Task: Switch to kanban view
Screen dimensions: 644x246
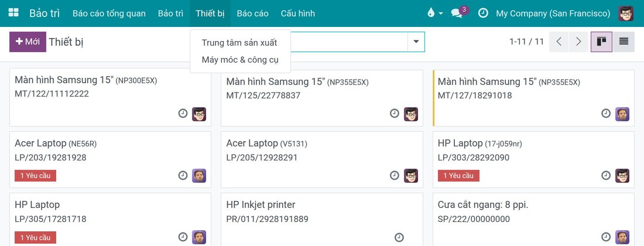Action: pyautogui.click(x=602, y=42)
